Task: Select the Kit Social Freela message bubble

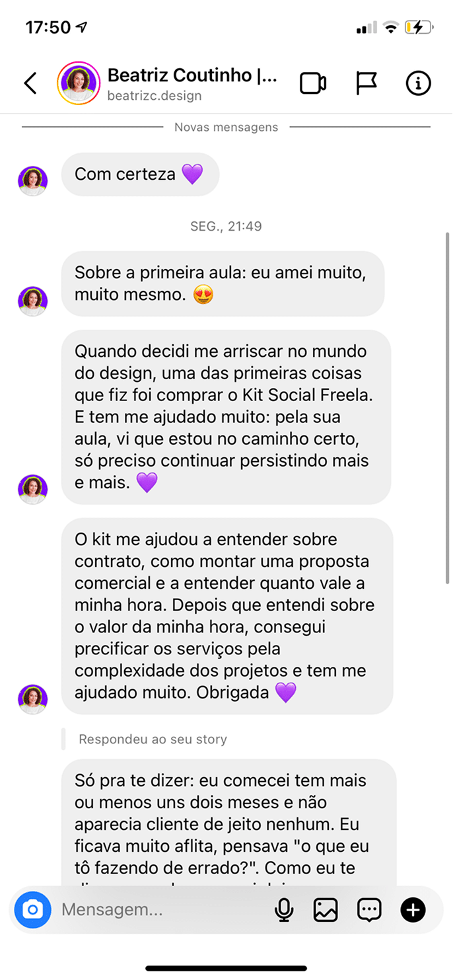Action: click(x=226, y=417)
